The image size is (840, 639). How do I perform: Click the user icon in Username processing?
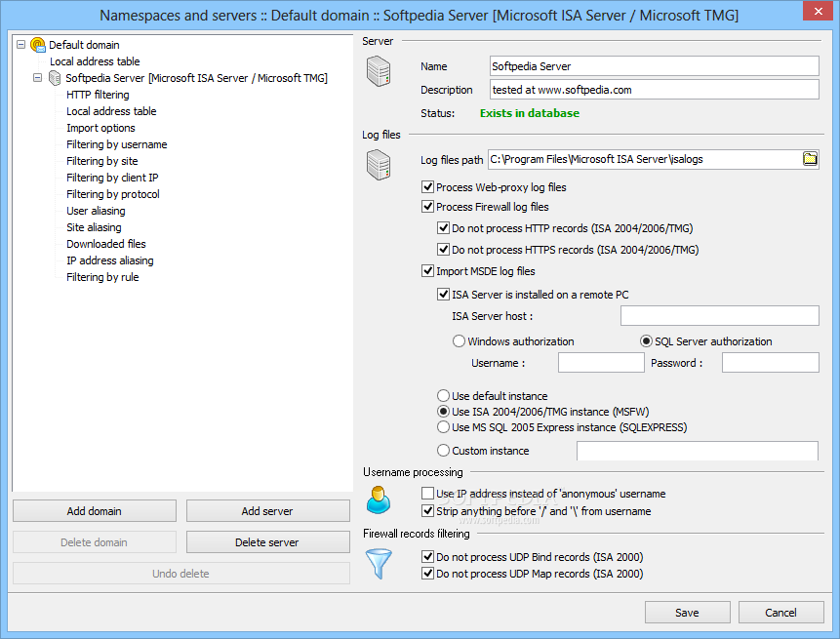pos(379,499)
